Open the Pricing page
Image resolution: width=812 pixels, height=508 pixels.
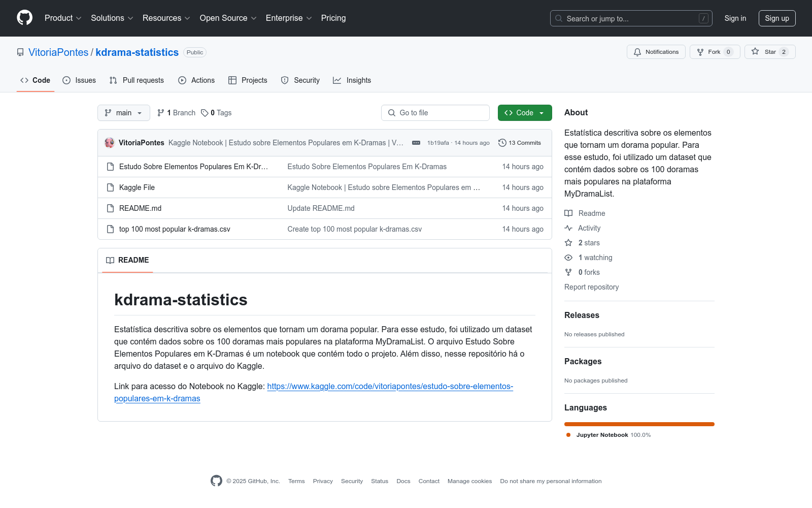pos(333,18)
